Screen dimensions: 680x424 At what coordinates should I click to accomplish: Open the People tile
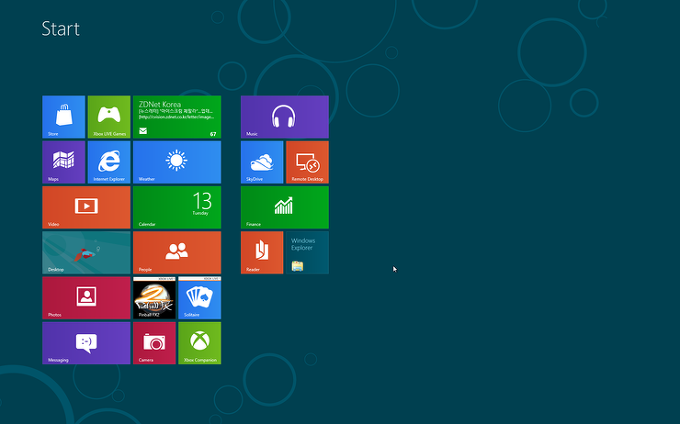pyautogui.click(x=177, y=253)
